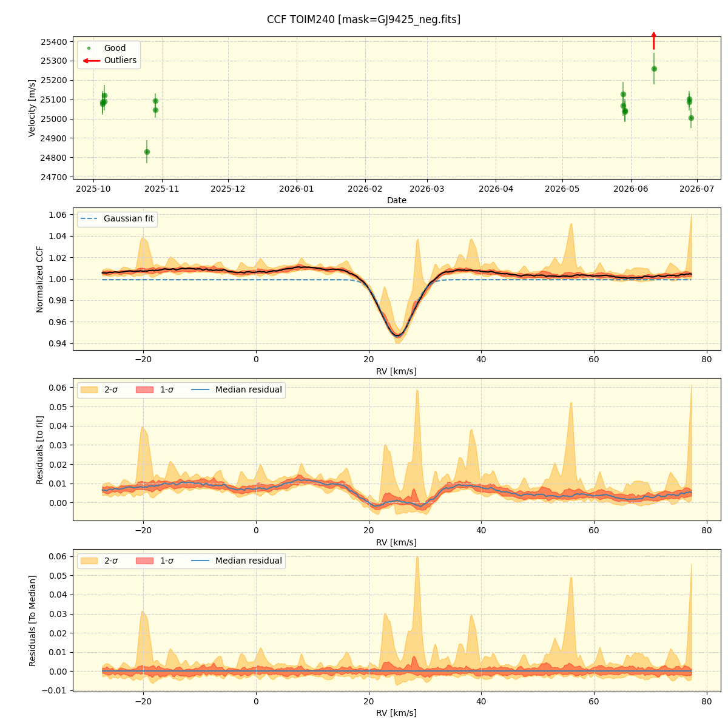Click the '1.00' Normalized CCF tick label

pyautogui.click(x=59, y=279)
